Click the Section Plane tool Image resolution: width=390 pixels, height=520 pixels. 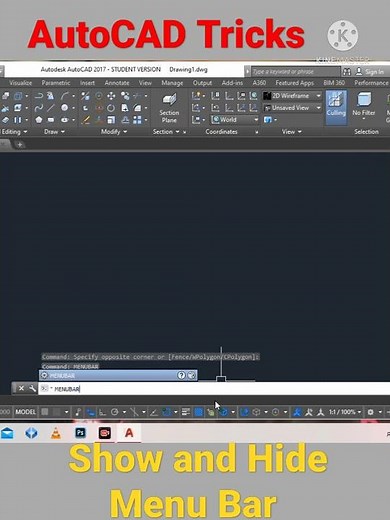[169, 108]
